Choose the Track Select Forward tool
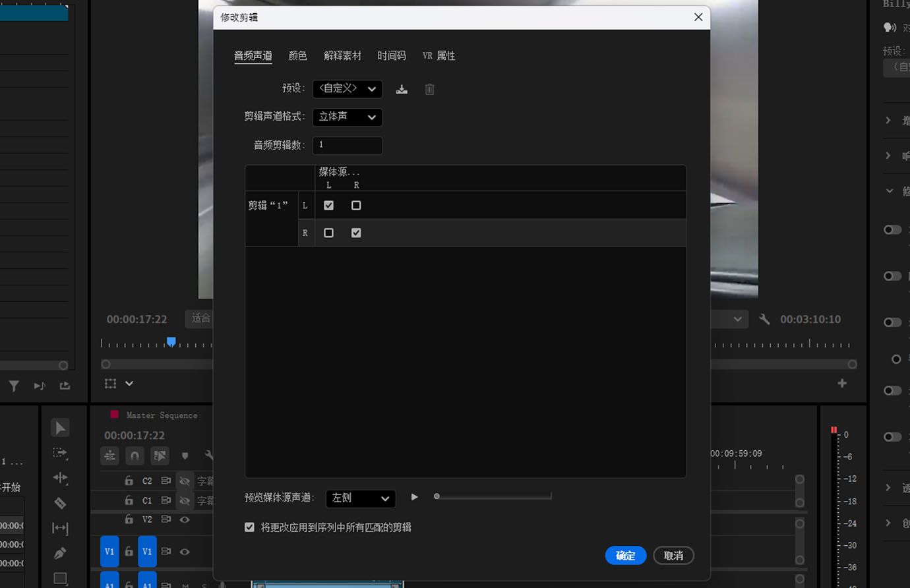 [x=60, y=454]
